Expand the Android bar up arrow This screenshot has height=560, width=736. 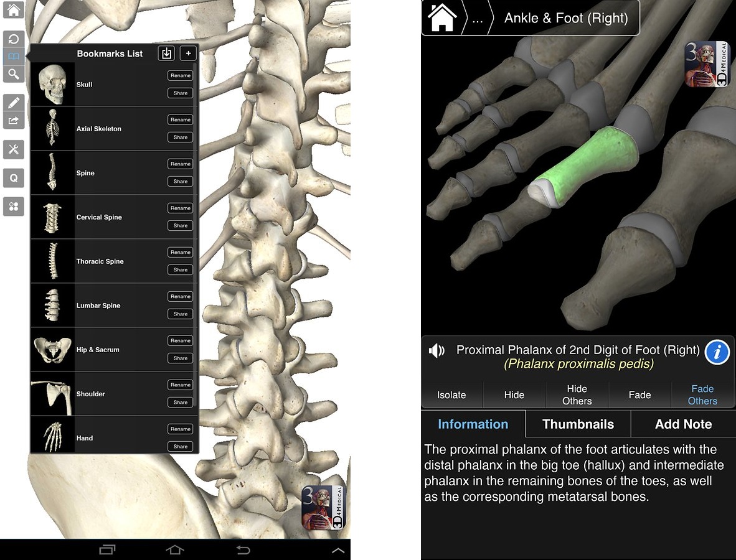pyautogui.click(x=338, y=550)
